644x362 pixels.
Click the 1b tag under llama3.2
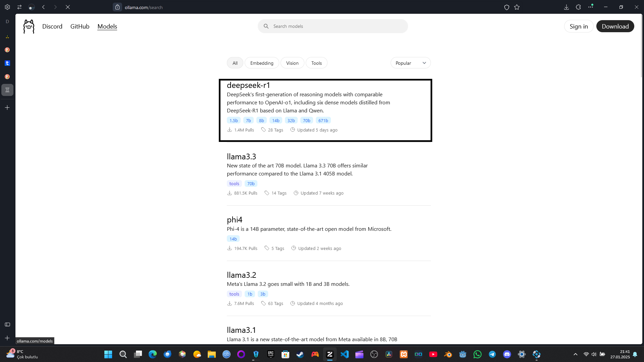pos(250,294)
